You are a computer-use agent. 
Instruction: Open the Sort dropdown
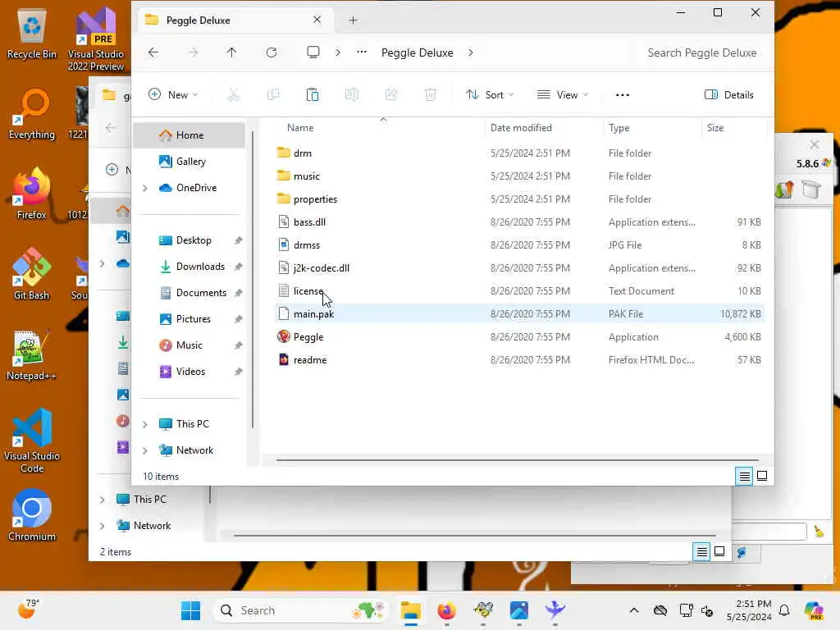(490, 95)
